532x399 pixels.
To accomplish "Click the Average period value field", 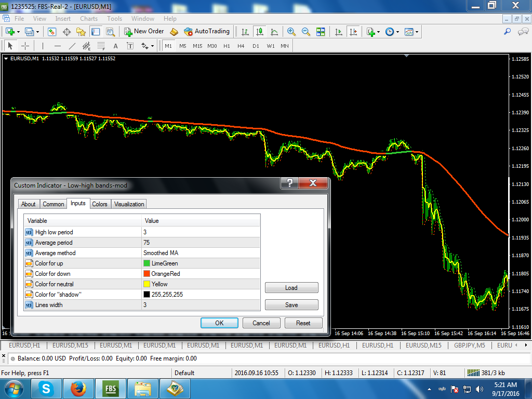I will pos(201,242).
